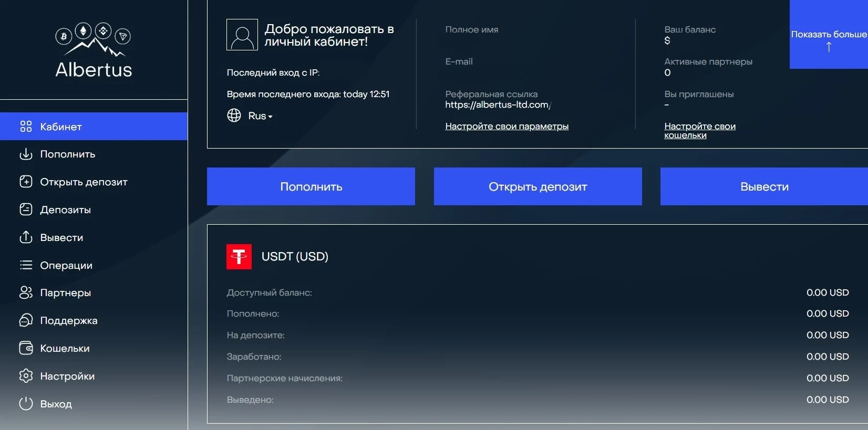Click the Доступный баланс 0.00 USD value
The width and height of the screenshot is (868, 430).
point(828,292)
